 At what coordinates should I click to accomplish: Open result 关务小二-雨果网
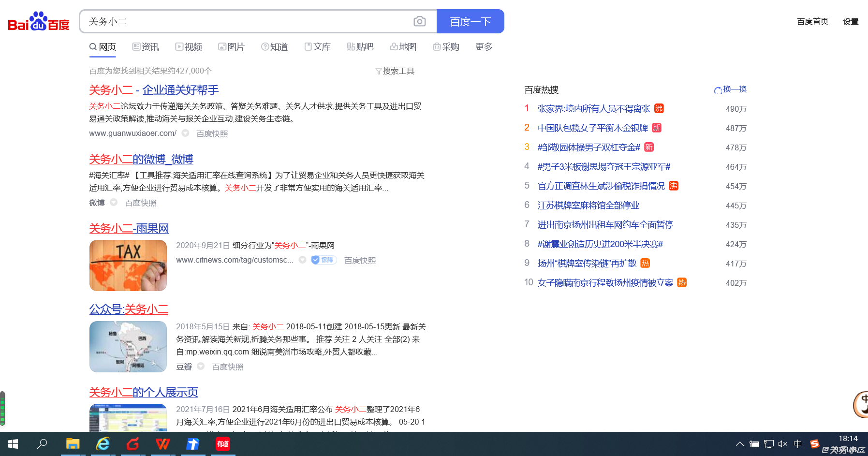[129, 228]
